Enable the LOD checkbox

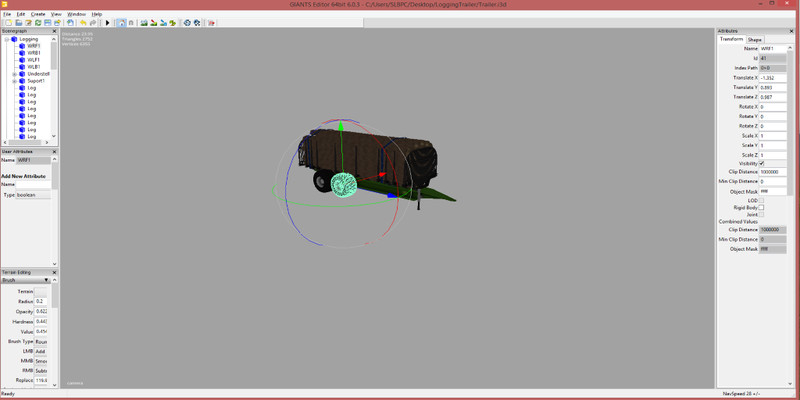point(762,200)
